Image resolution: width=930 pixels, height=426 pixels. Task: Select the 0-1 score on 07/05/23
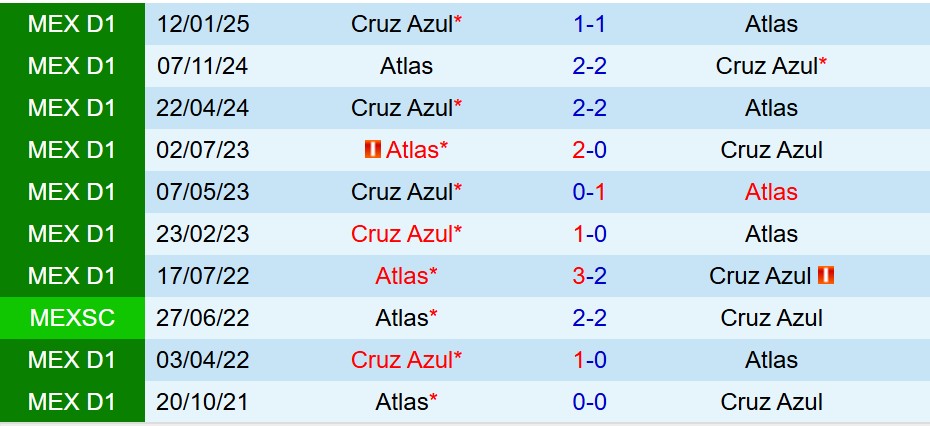589,192
